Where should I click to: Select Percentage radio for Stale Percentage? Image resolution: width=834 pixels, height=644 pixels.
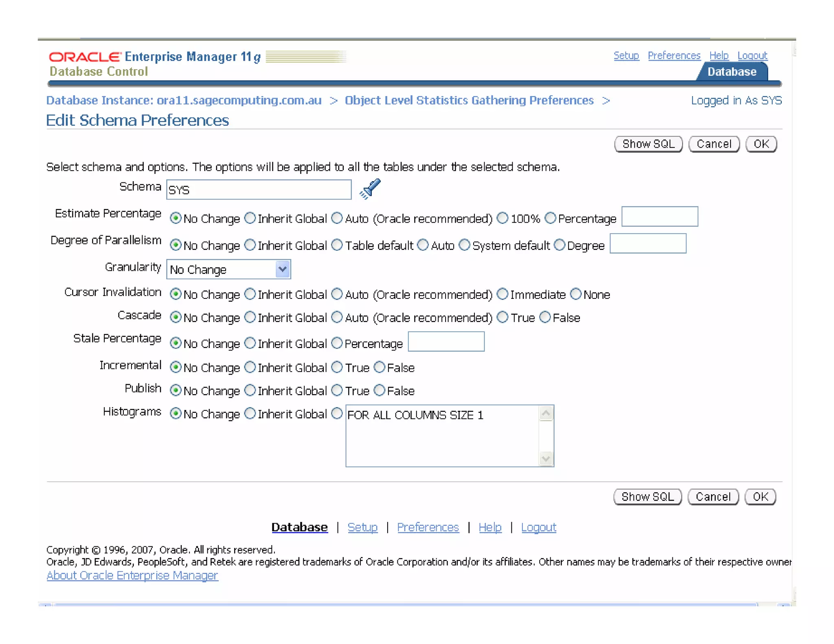(x=337, y=343)
